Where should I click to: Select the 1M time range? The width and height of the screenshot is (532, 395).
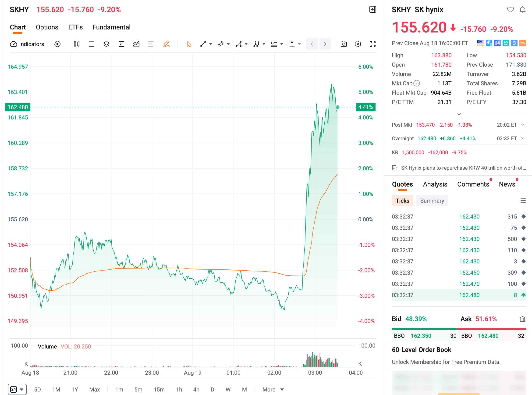pos(56,389)
